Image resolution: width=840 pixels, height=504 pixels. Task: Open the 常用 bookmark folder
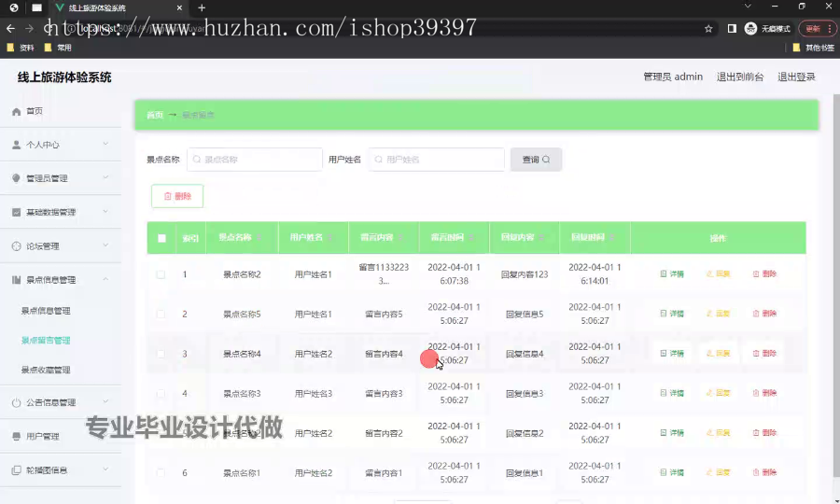pyautogui.click(x=58, y=48)
